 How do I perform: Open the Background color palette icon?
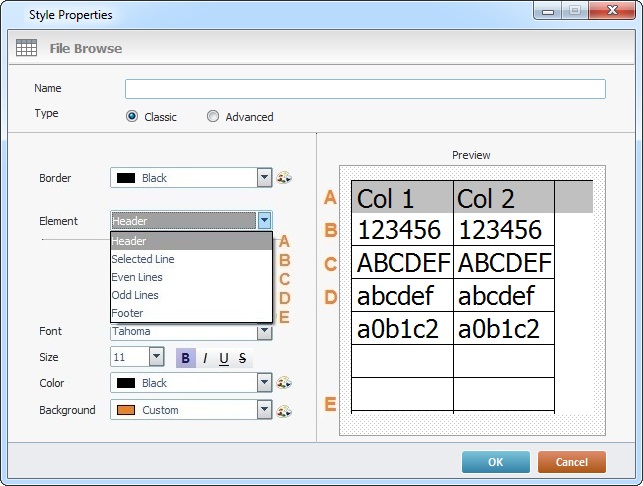tap(284, 410)
